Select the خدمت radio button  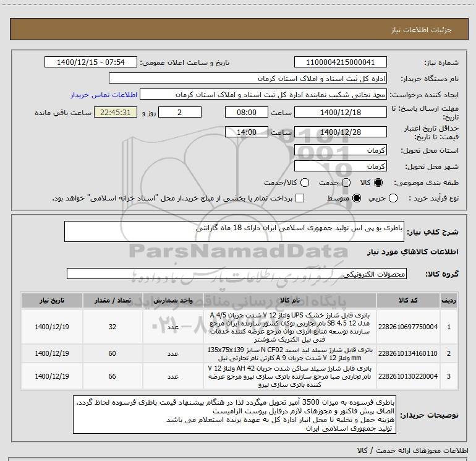click(346, 183)
